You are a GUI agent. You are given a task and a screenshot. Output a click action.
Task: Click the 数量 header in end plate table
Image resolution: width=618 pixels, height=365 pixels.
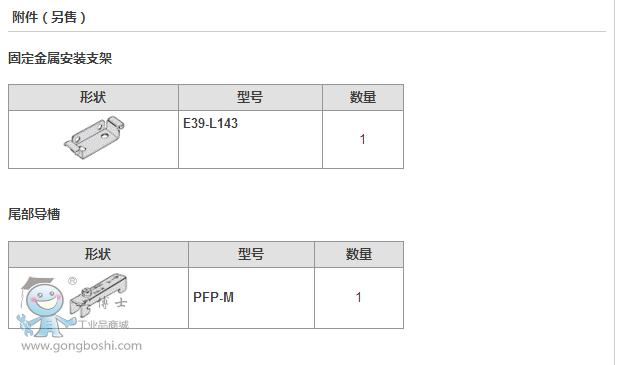click(x=359, y=254)
